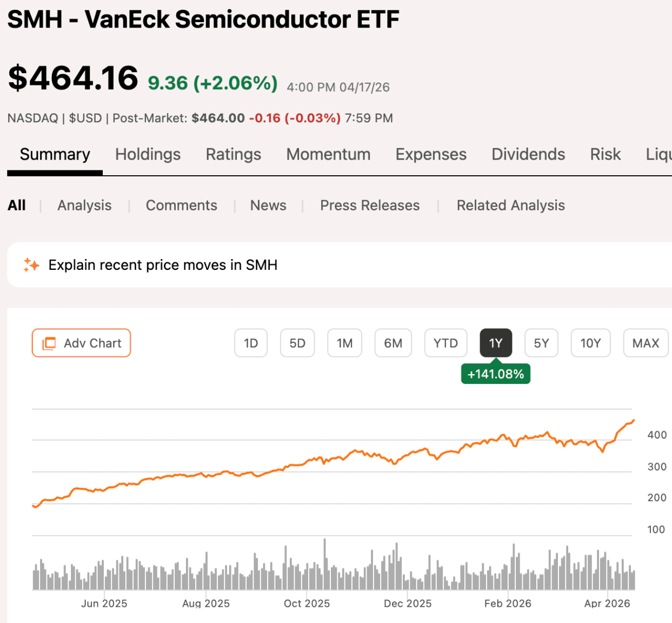Viewport: 672px width, 623px height.
Task: Switch chart to 6M range
Action: pos(393,343)
